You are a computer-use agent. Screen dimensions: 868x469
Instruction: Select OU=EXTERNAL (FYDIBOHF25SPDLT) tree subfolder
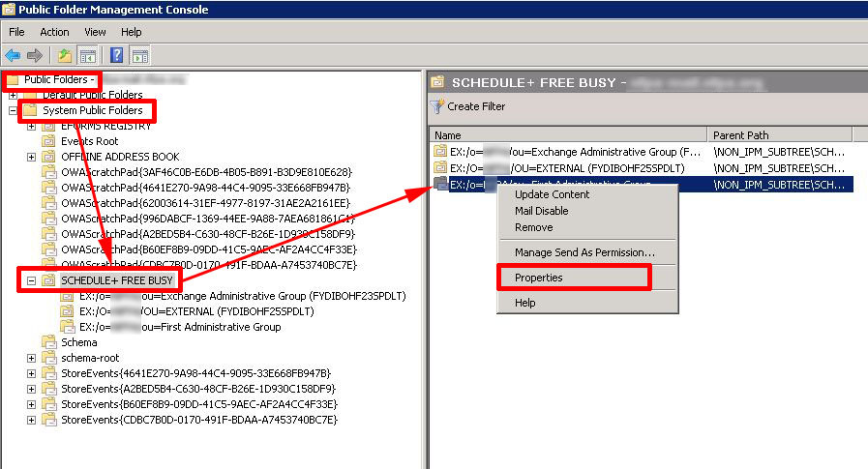[x=196, y=311]
